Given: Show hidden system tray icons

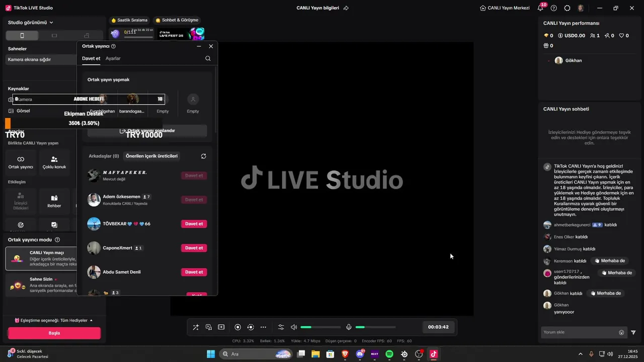Looking at the screenshot, I should tap(580, 354).
